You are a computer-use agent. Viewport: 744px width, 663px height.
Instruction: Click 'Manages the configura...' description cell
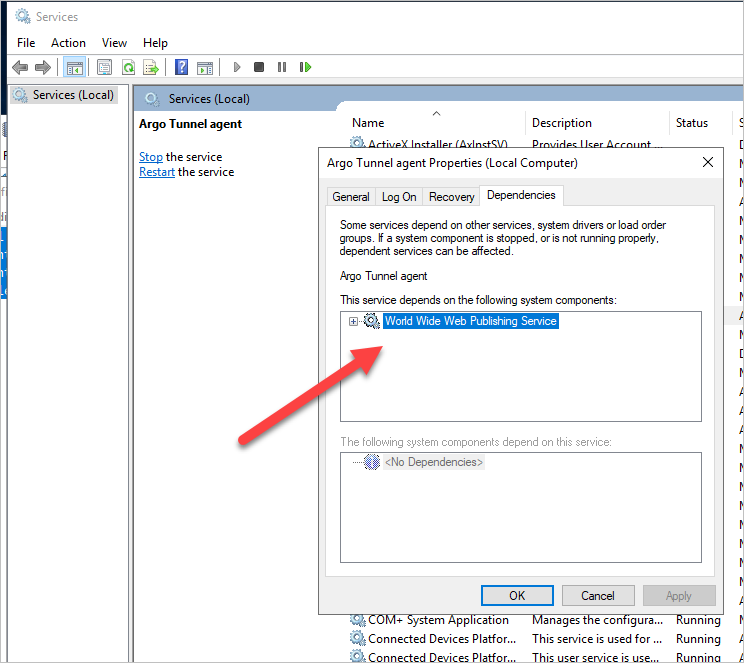pos(597,620)
